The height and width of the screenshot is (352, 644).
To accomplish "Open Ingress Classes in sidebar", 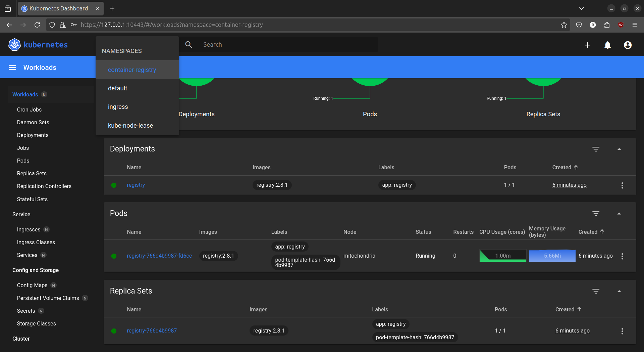I will click(x=36, y=242).
